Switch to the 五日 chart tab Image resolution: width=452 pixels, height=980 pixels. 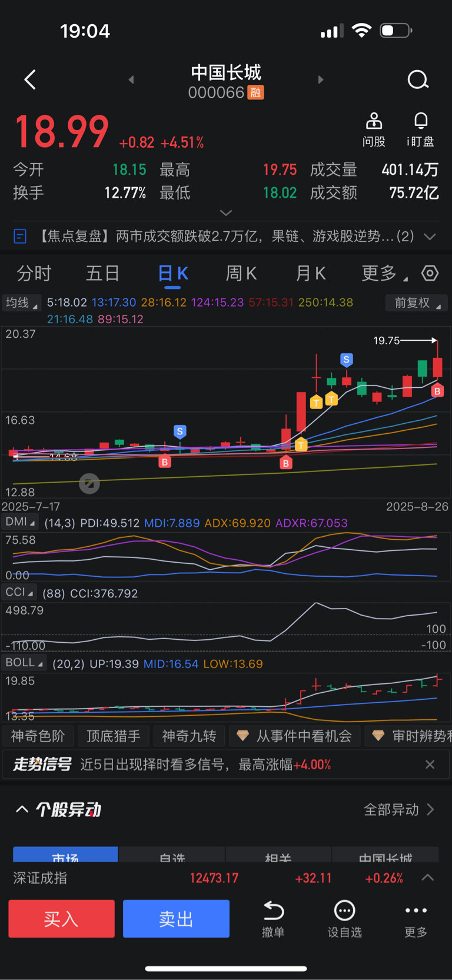[103, 273]
